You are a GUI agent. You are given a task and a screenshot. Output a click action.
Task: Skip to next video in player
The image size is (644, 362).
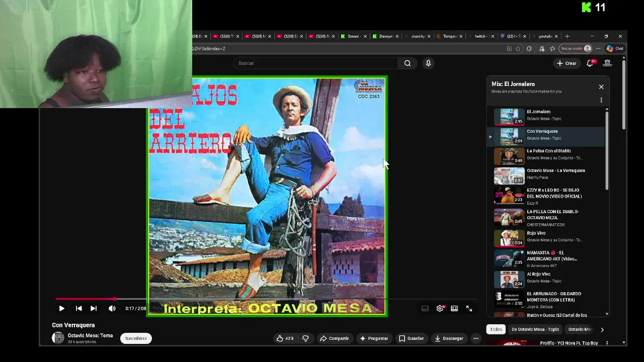click(x=94, y=308)
